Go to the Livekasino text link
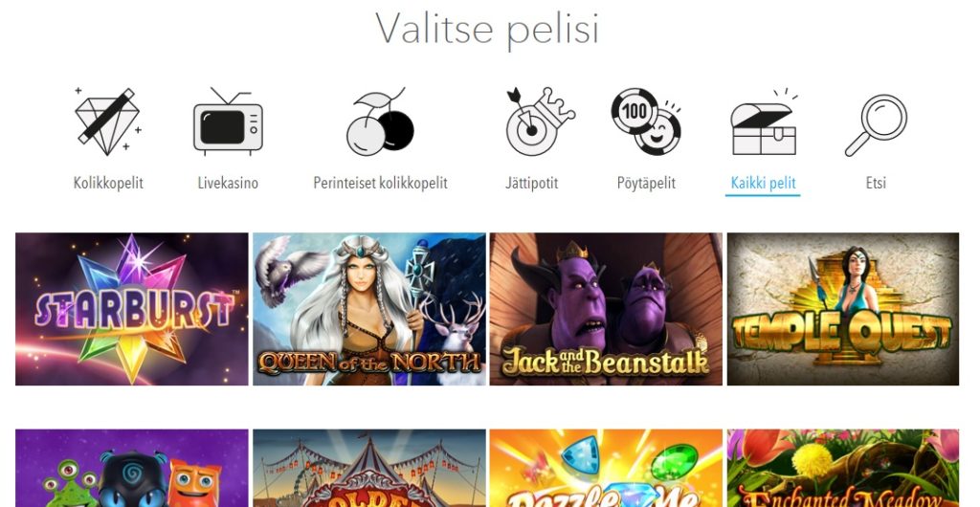The height and width of the screenshot is (507, 980). pos(228,183)
